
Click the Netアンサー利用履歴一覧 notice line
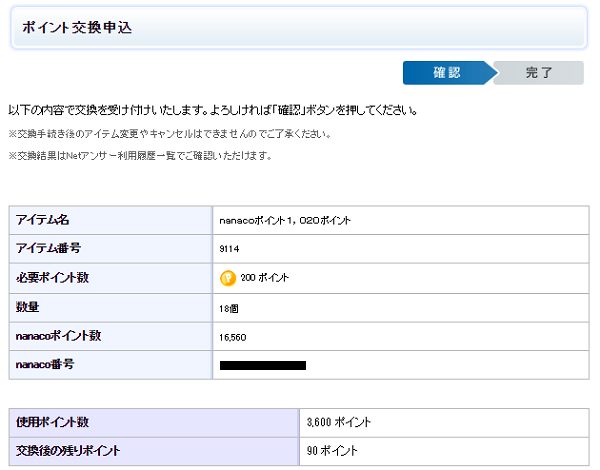point(140,156)
